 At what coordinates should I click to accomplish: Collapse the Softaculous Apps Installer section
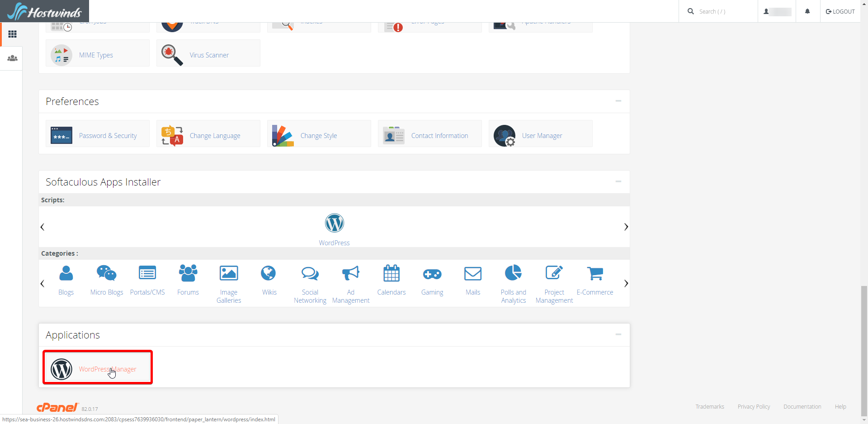(x=618, y=181)
